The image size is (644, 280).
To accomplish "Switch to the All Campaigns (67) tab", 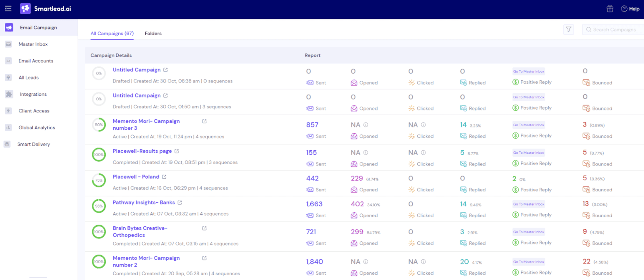I will 112,33.
